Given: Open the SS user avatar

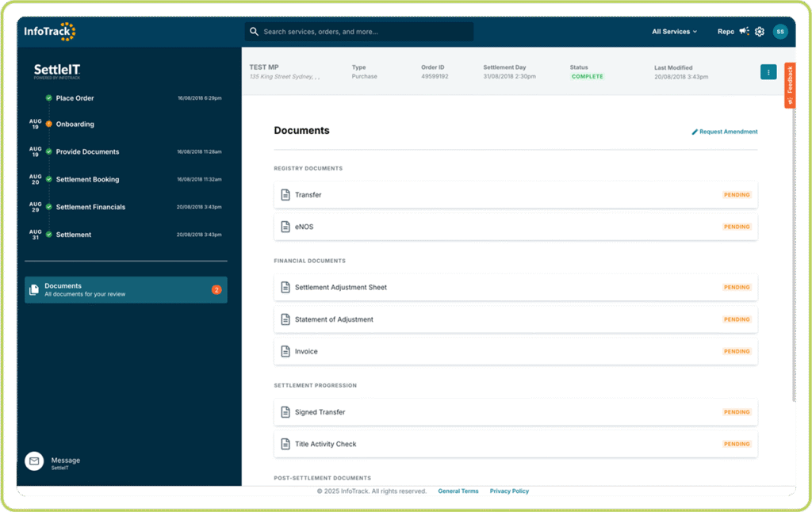Looking at the screenshot, I should (x=780, y=32).
